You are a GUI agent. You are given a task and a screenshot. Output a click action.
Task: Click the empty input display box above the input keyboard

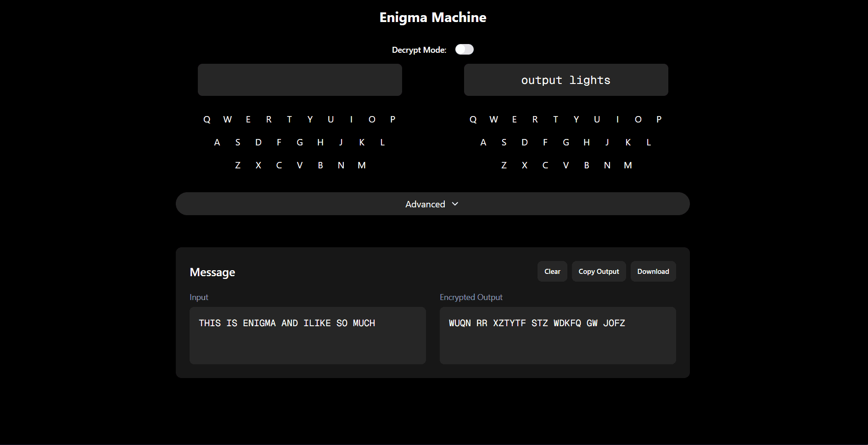coord(300,80)
